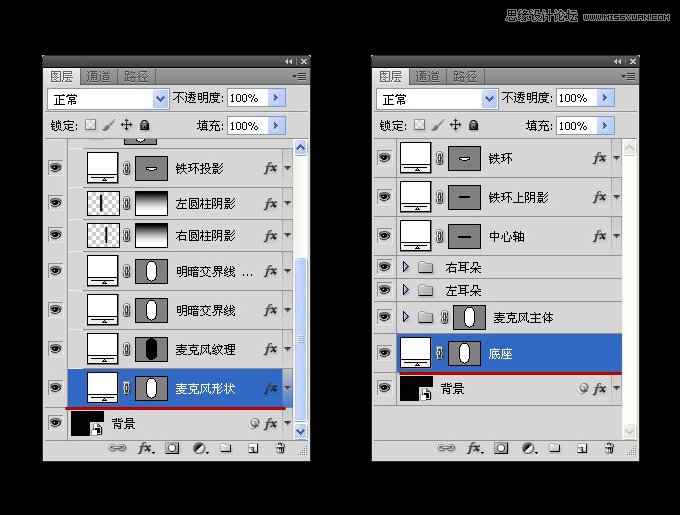
Task: Switch to 路径 tab in left panel
Action: point(136,77)
